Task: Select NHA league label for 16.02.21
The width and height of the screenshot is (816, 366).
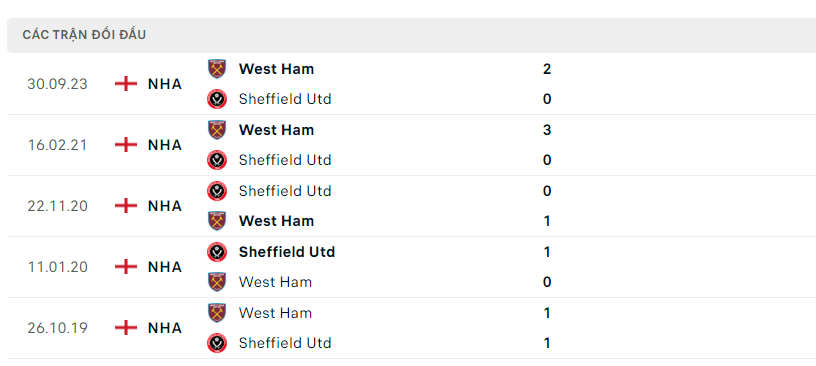Action: coord(165,145)
